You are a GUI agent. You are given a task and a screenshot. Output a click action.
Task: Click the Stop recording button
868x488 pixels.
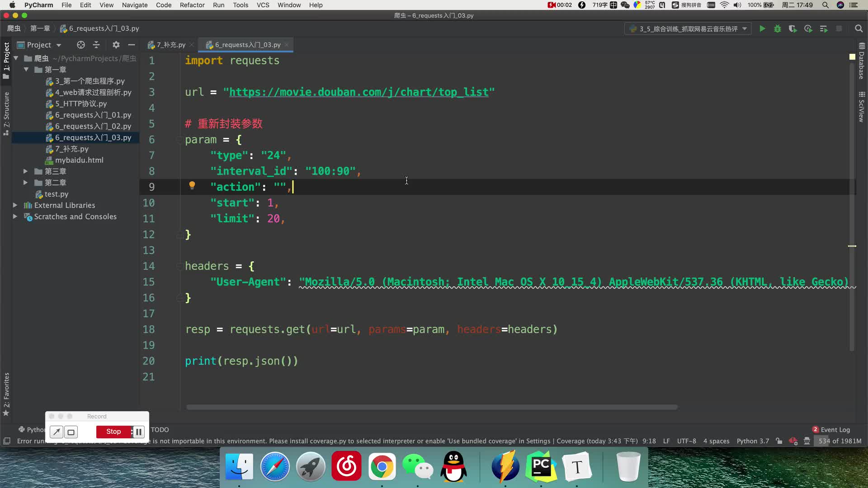tap(113, 432)
